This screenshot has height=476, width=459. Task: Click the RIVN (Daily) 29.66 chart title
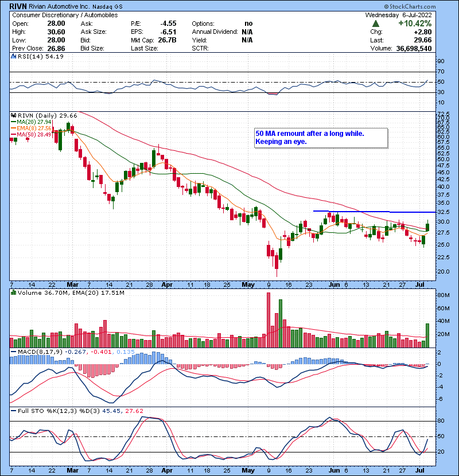(48, 115)
